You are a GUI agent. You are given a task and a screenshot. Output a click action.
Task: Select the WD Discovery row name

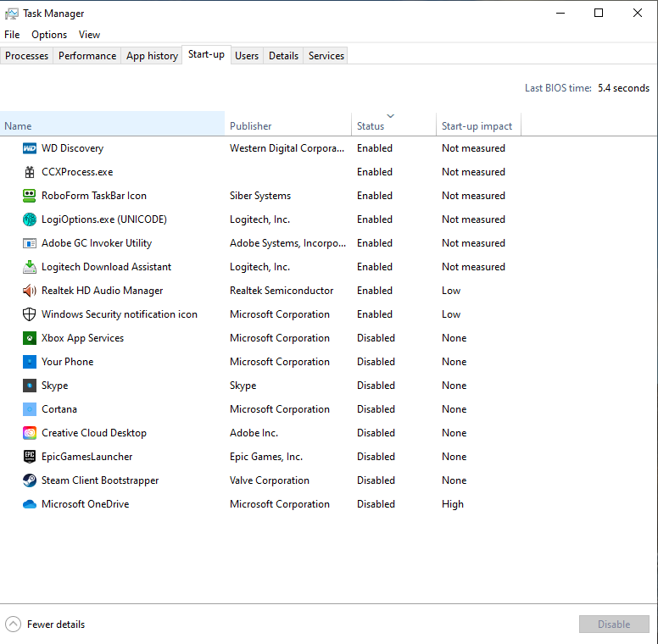72,148
